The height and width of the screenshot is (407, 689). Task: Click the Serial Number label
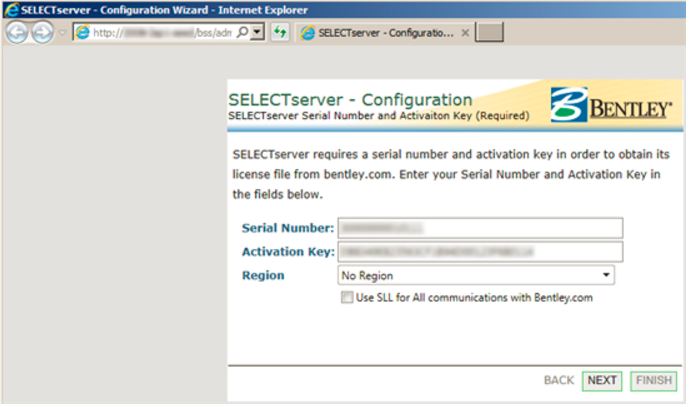tap(288, 228)
